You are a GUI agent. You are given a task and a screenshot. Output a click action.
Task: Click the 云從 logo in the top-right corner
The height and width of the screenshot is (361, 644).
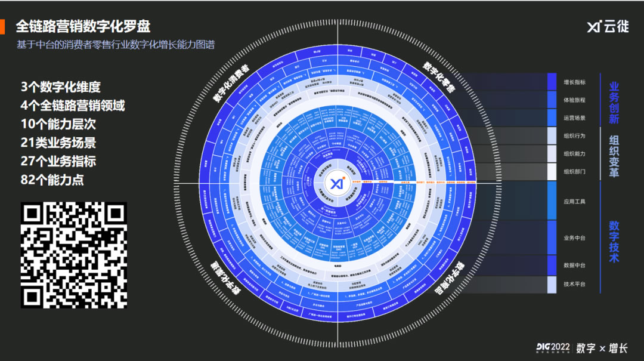(x=607, y=26)
